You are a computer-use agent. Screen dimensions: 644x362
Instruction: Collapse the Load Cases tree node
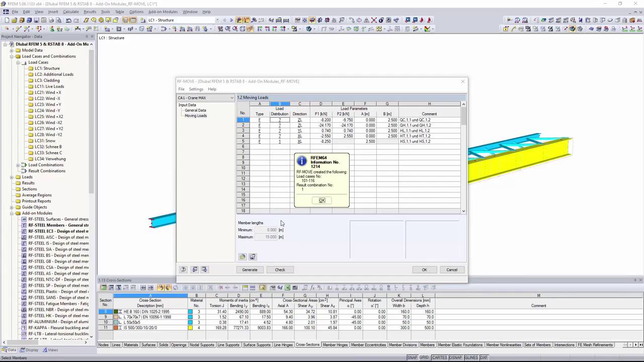click(18, 62)
